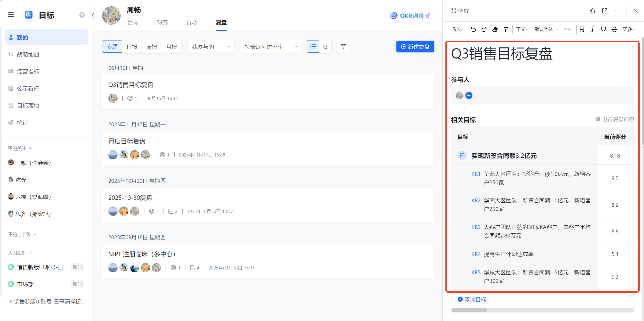Click the redo icon
The image size is (644, 321).
tap(484, 29)
